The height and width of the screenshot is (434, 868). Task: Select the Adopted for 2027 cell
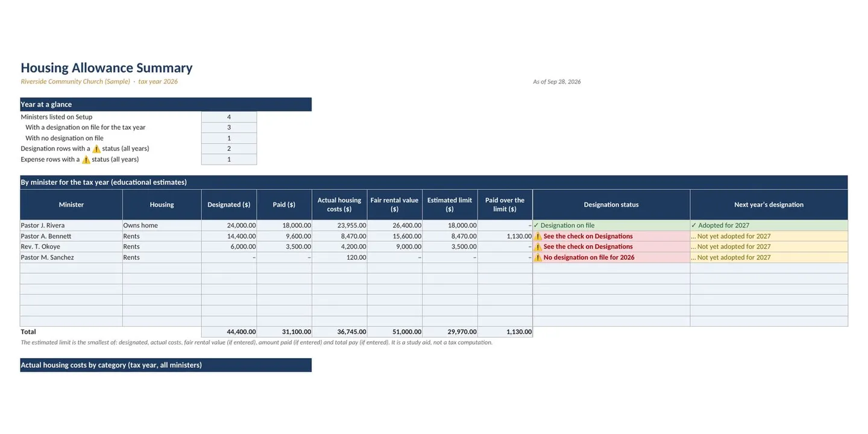(x=769, y=225)
